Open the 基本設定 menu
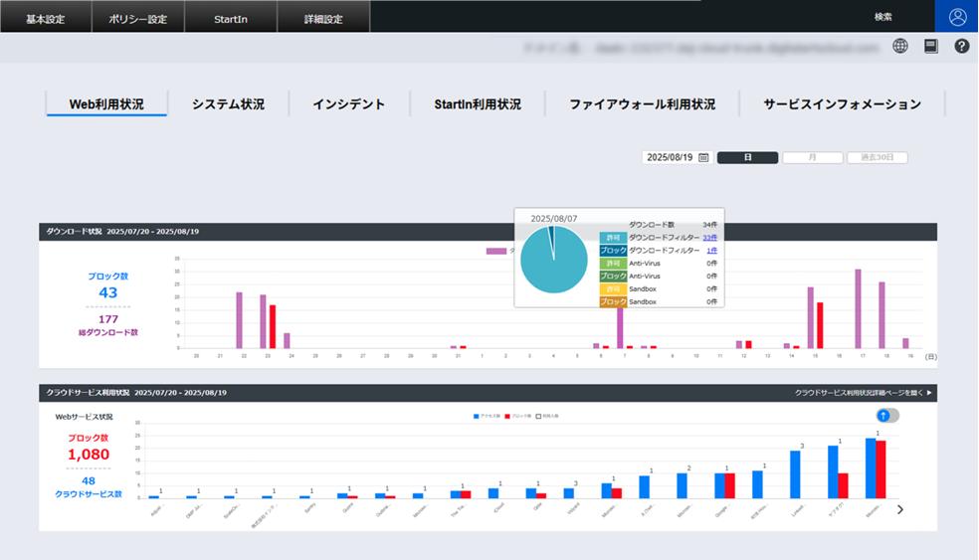The image size is (979, 560). 45,18
